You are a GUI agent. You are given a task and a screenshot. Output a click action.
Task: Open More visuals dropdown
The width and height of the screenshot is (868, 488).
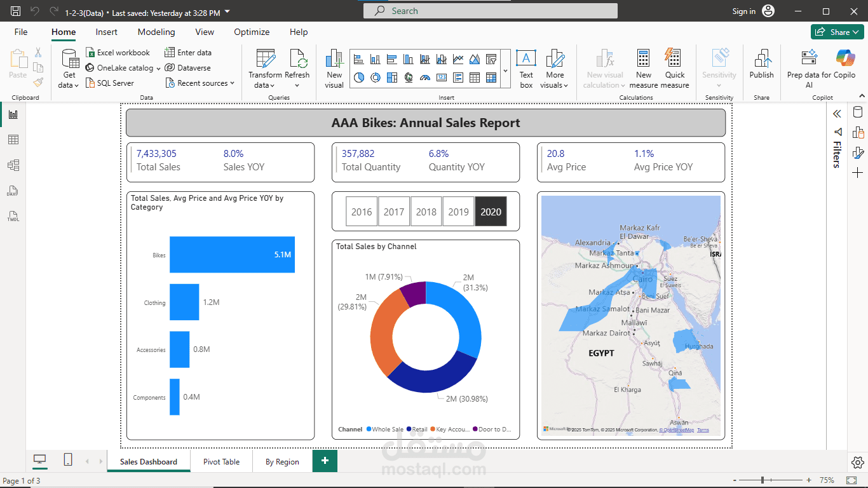(555, 69)
